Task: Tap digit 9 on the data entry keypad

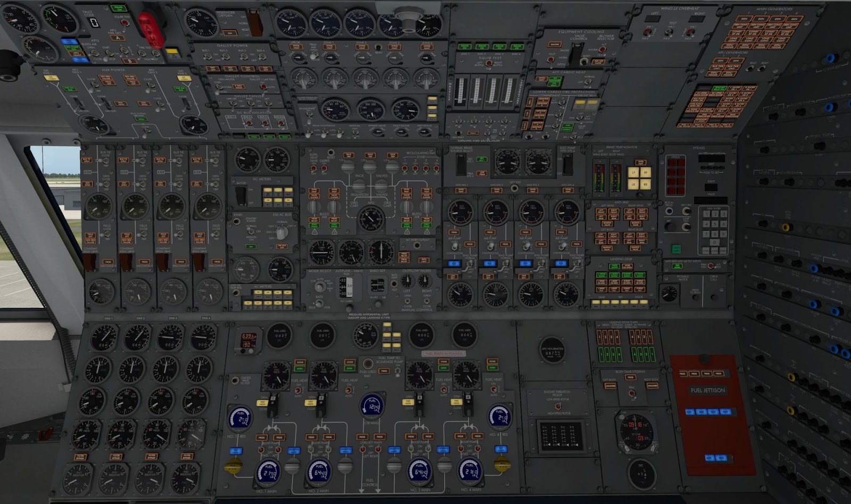Action: 724,233
